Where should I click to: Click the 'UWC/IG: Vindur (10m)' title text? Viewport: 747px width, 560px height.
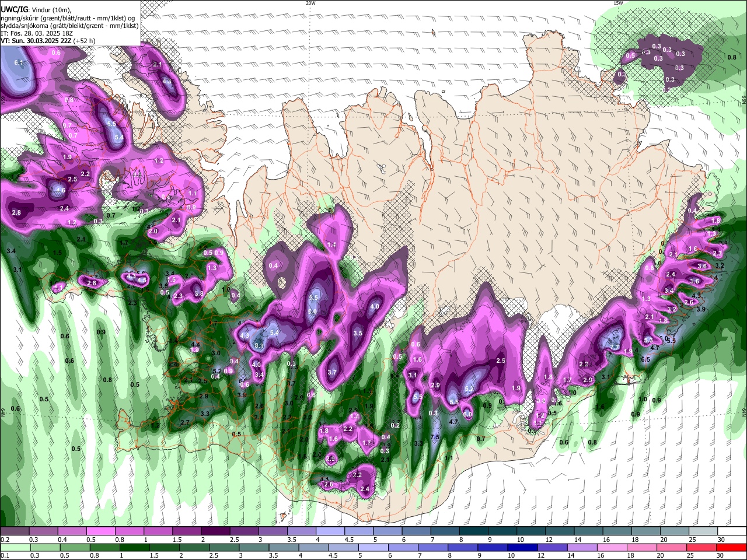(36, 10)
